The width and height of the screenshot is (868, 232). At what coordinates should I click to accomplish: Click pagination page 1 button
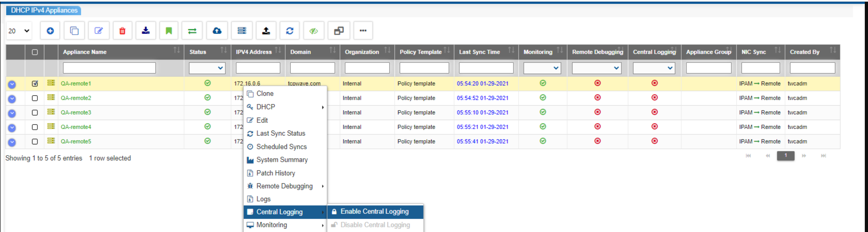785,155
